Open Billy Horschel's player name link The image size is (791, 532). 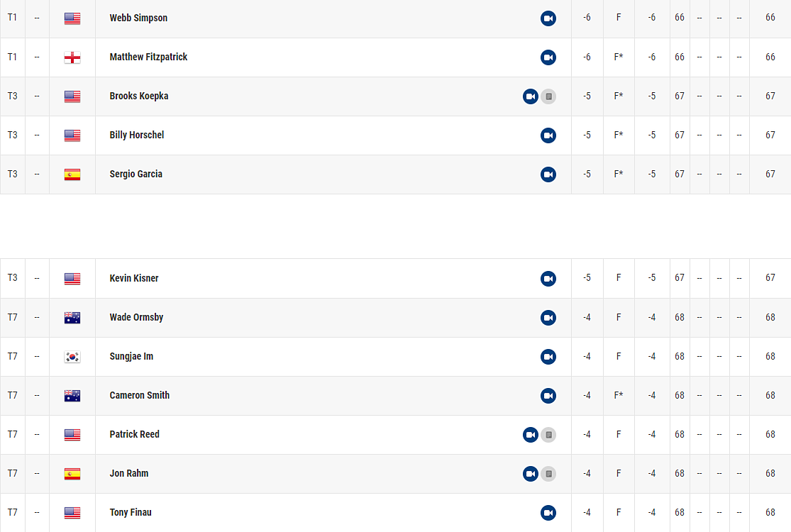tap(137, 135)
